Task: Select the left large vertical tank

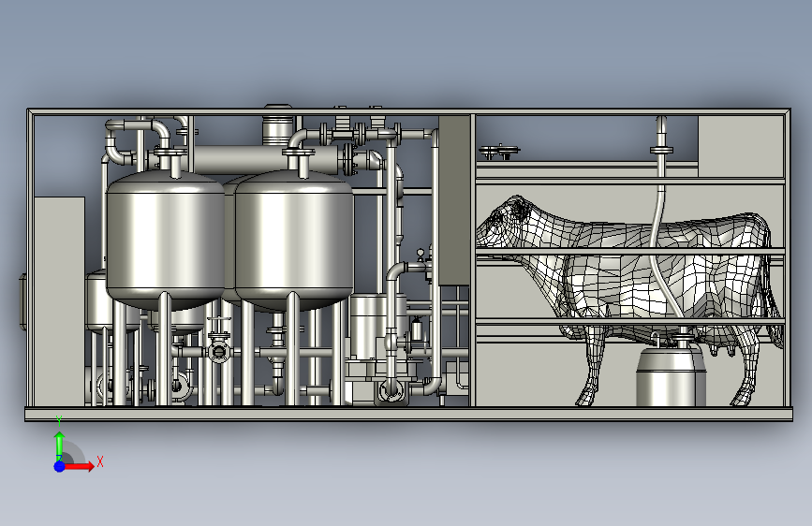Action: 165,241
